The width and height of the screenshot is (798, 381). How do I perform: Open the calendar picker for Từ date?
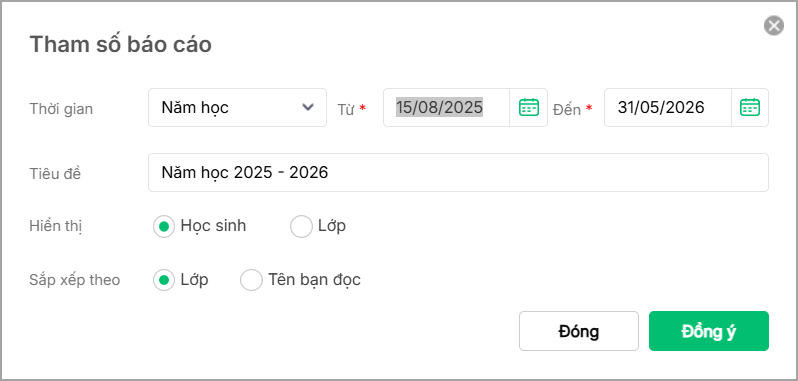click(528, 107)
